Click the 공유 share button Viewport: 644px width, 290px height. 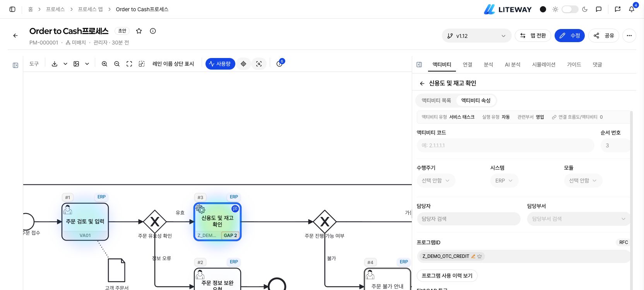click(604, 36)
